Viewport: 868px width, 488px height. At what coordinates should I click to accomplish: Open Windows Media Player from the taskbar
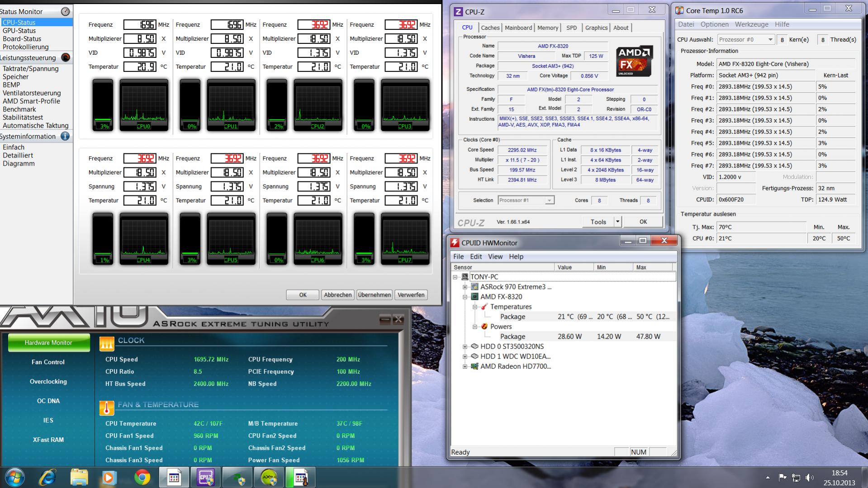(109, 478)
